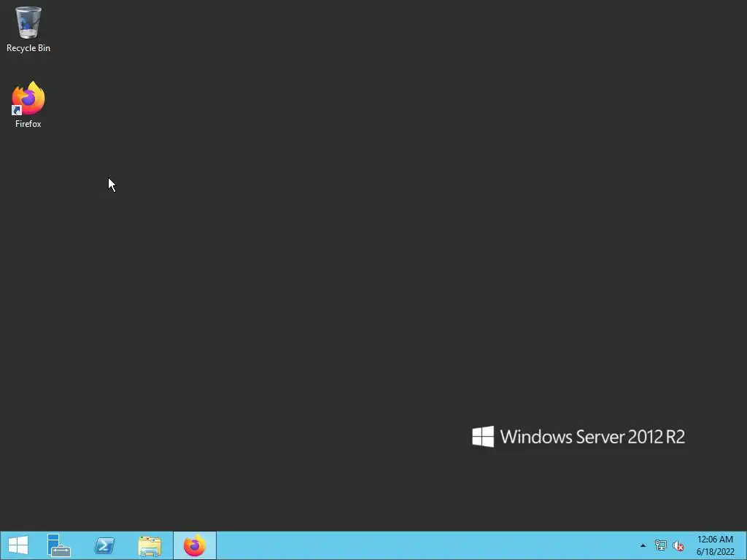Open Windows PowerShell from the taskbar

coord(104,545)
